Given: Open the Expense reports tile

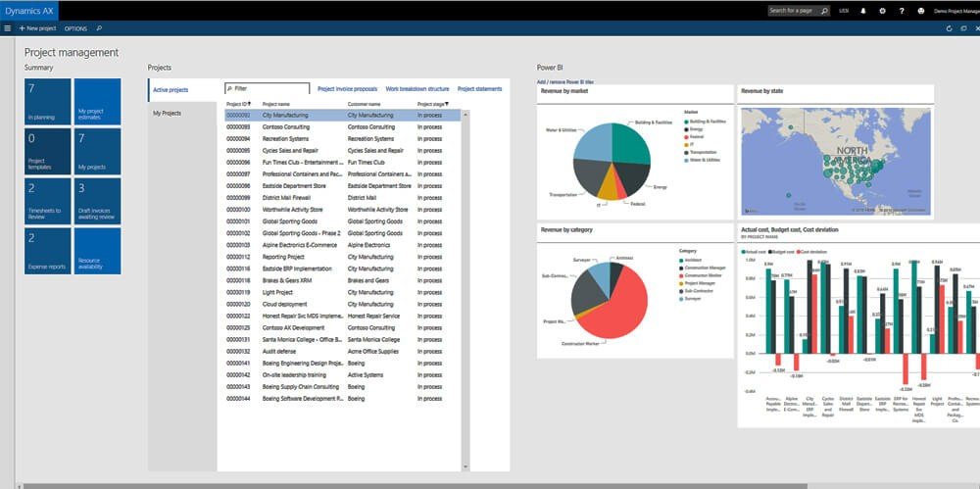Looking at the screenshot, I should coord(47,251).
